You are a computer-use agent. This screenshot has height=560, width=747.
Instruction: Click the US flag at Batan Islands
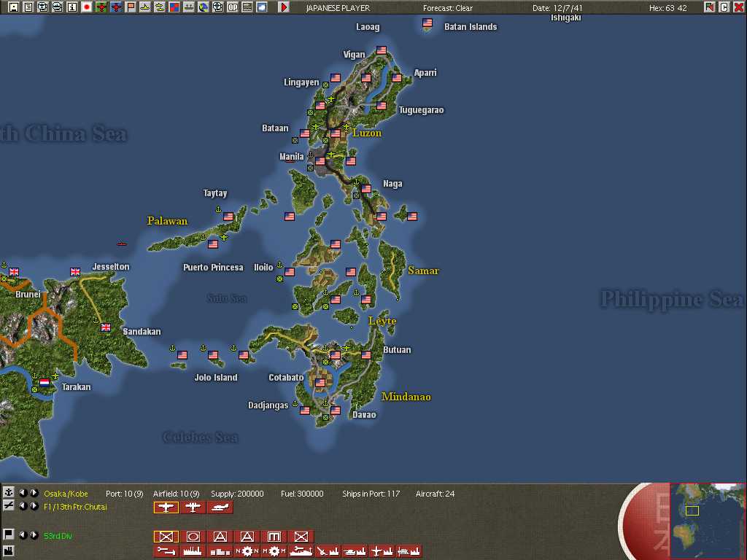(x=427, y=23)
